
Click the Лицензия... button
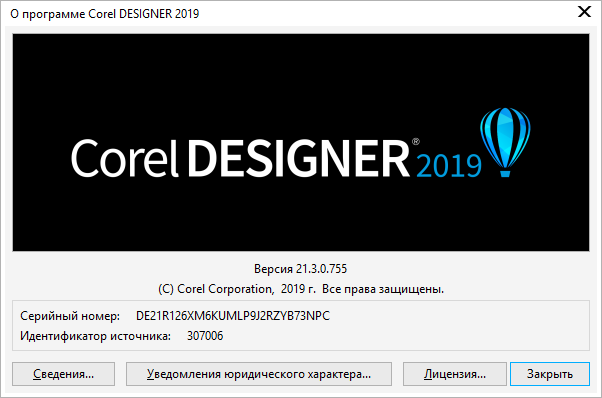pyautogui.click(x=455, y=374)
